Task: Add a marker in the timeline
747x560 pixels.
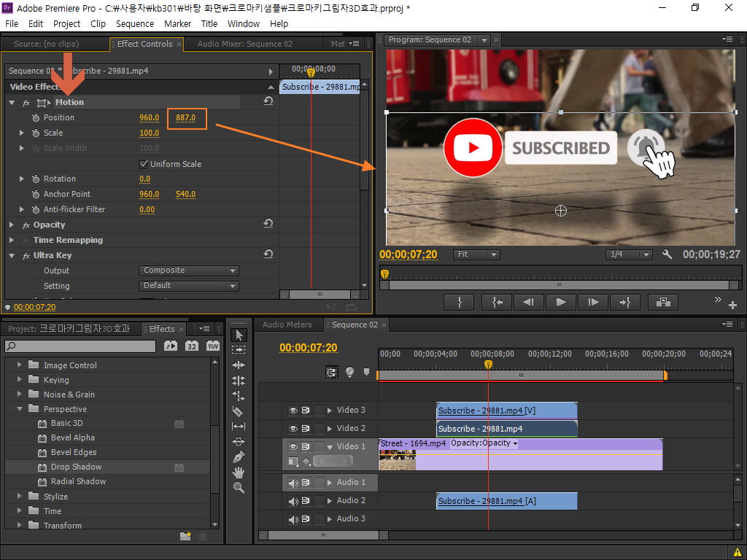Action: pos(366,372)
